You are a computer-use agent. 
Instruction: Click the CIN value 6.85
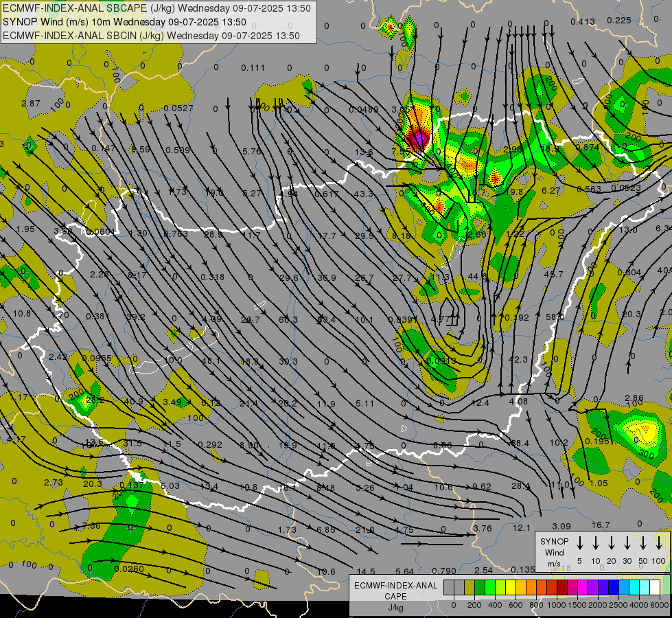click(326, 529)
